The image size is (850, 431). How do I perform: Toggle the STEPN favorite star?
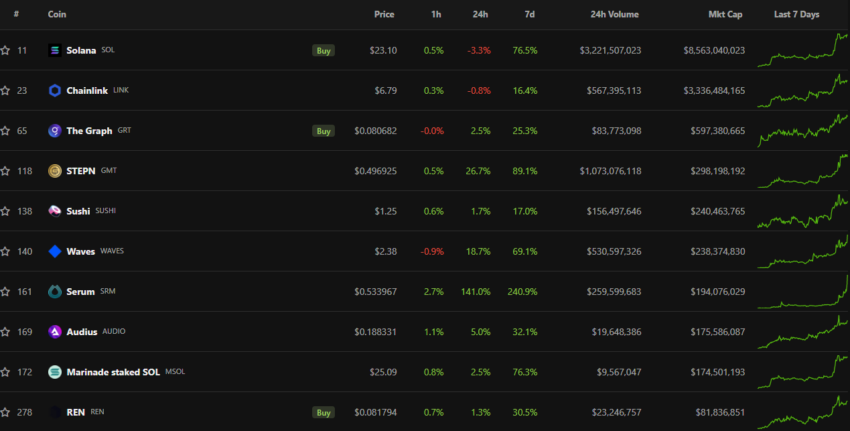coord(5,171)
